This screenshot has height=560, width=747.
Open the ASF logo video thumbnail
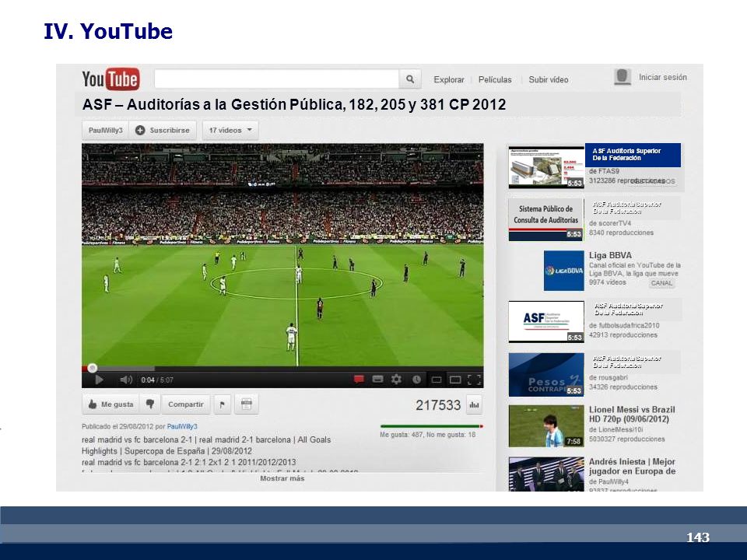pos(546,322)
